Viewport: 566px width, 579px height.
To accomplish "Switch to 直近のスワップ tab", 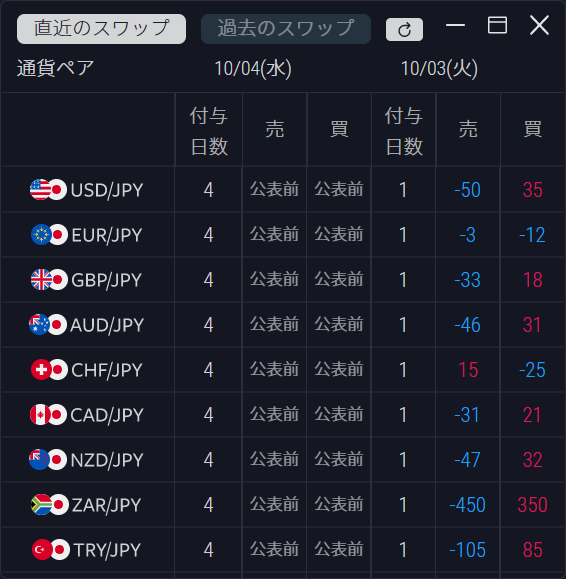I will point(102,29).
